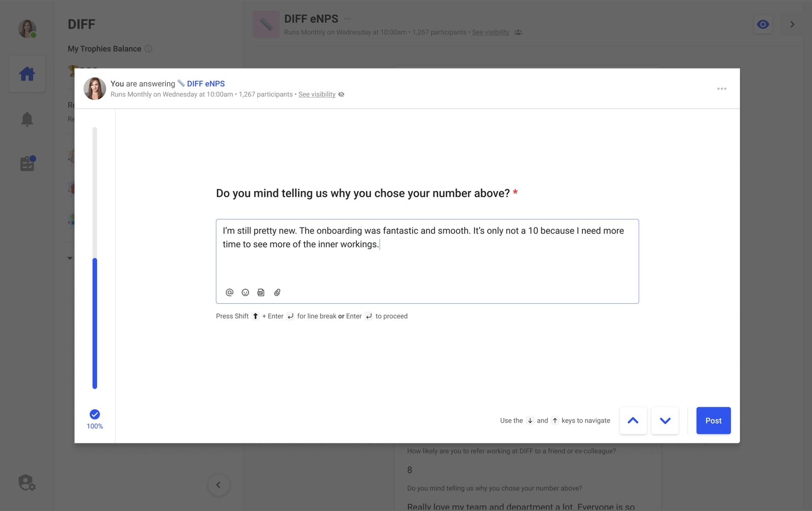The height and width of the screenshot is (511, 812).
Task: Open the three-dot menu in the modal
Action: pos(722,88)
